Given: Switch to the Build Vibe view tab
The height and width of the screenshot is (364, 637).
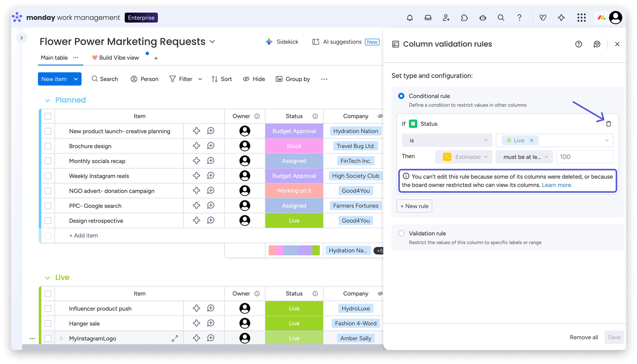Looking at the screenshot, I should pyautogui.click(x=119, y=58).
